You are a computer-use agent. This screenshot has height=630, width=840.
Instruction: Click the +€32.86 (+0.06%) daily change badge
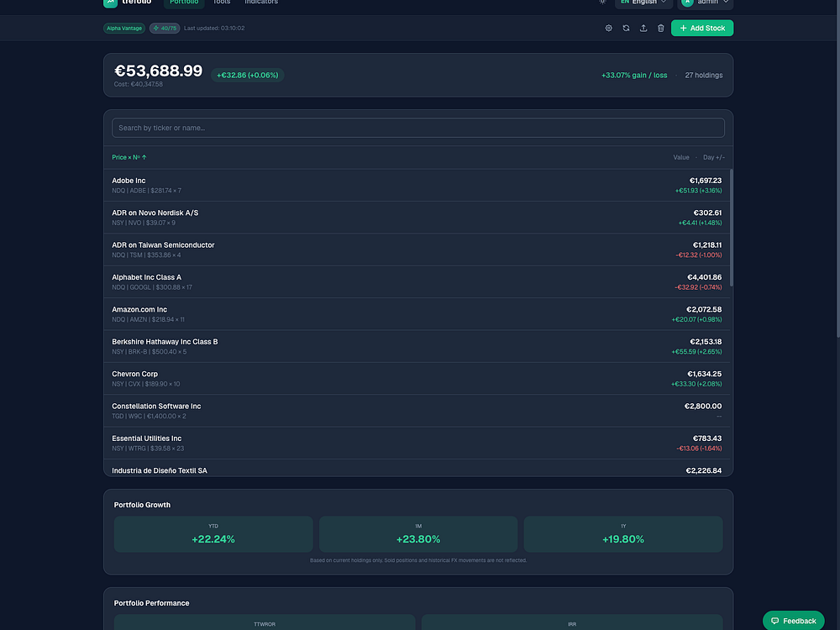pyautogui.click(x=248, y=75)
